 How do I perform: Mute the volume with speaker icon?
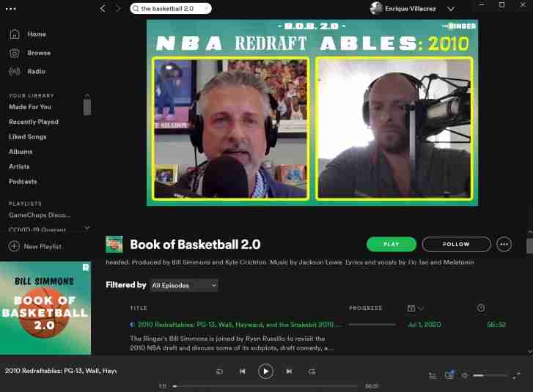[x=465, y=376]
